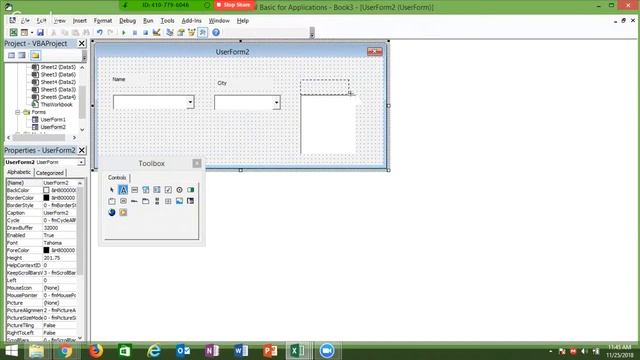Viewport: 640px width, 360px height.
Task: Run the Sub/UserForm with green play icon
Action: coord(123,32)
